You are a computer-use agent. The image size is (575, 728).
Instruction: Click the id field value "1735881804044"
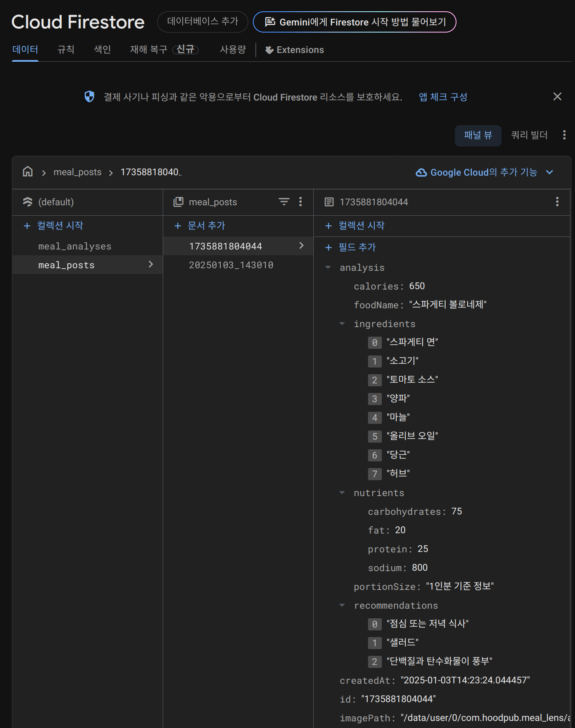pos(398,699)
